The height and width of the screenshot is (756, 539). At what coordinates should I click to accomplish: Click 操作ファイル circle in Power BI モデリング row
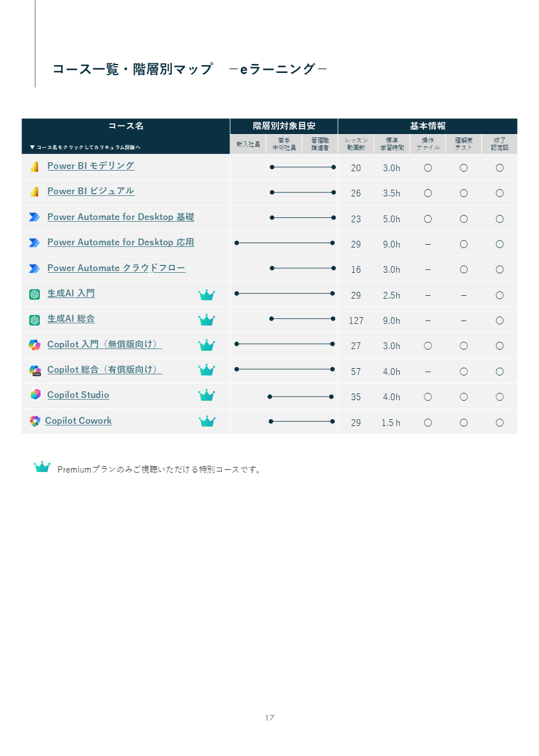pyautogui.click(x=428, y=168)
